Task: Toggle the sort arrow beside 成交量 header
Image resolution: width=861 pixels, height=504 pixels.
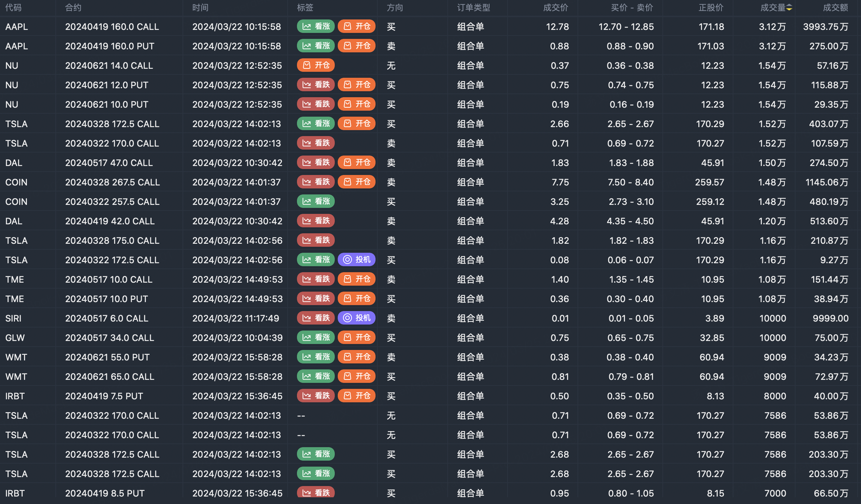Action: tap(789, 8)
